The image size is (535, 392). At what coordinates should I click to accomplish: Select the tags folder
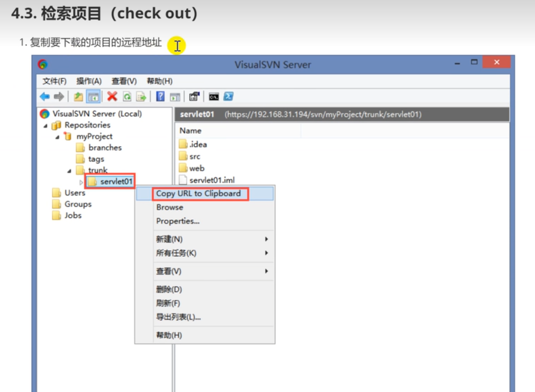[96, 159]
